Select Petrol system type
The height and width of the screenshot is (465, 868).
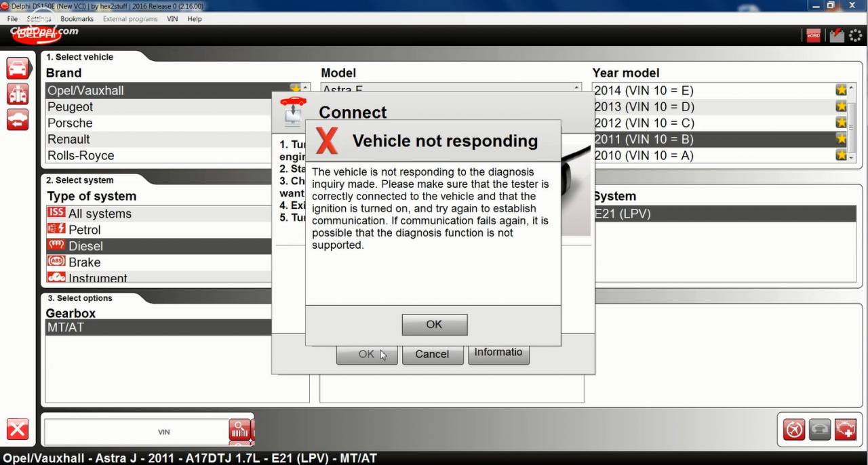(159, 229)
